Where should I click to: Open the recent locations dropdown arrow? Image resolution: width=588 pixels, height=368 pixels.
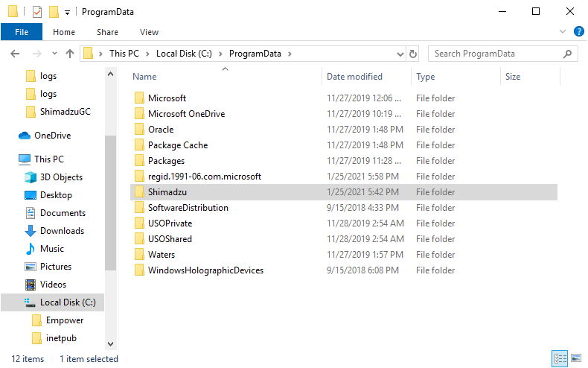tap(54, 54)
